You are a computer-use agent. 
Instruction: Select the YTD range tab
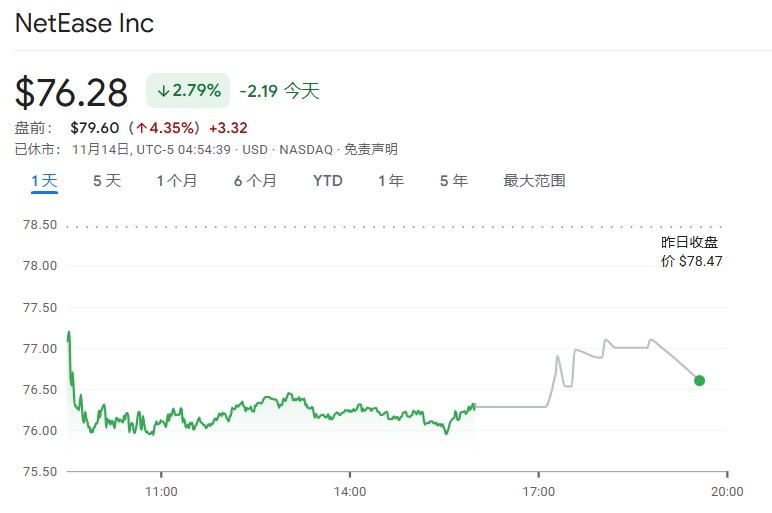(x=327, y=181)
